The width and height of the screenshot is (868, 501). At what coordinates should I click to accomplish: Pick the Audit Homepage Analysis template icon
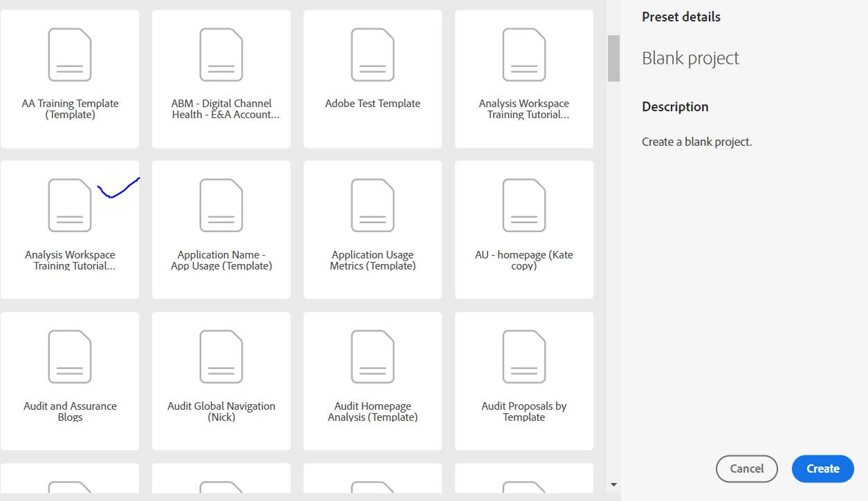click(x=373, y=357)
